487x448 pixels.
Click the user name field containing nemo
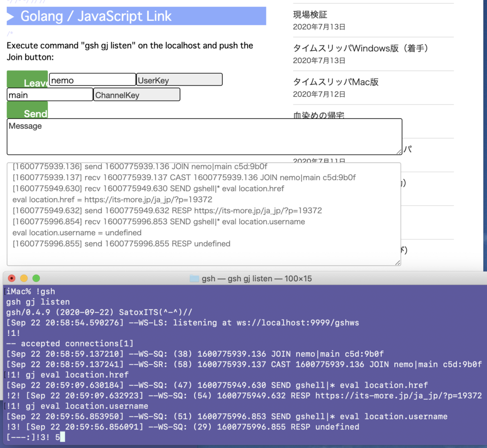point(92,80)
